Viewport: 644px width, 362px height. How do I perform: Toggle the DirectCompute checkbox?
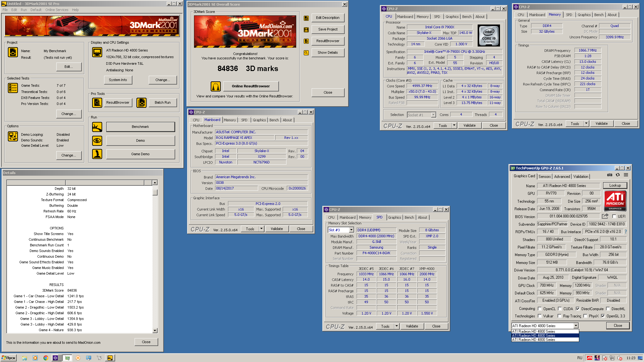click(578, 309)
